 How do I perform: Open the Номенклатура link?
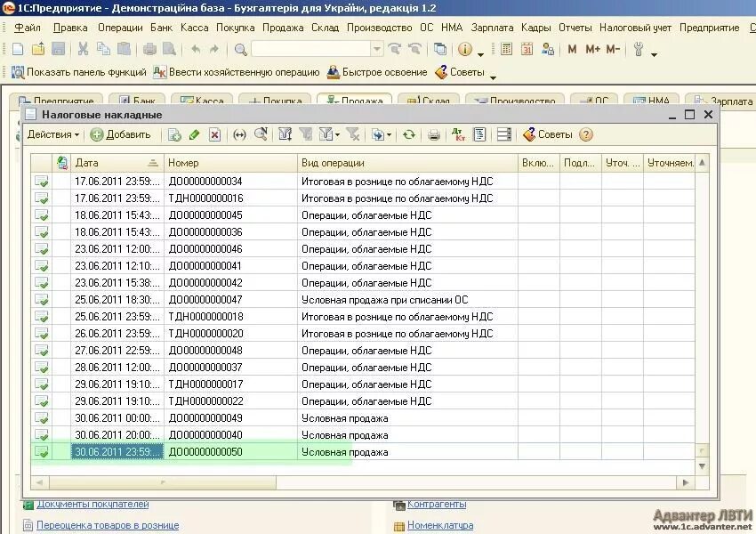pyautogui.click(x=440, y=525)
